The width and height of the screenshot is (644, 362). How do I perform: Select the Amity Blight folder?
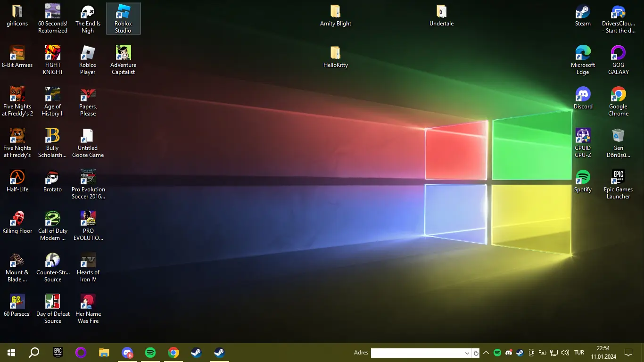point(336,16)
